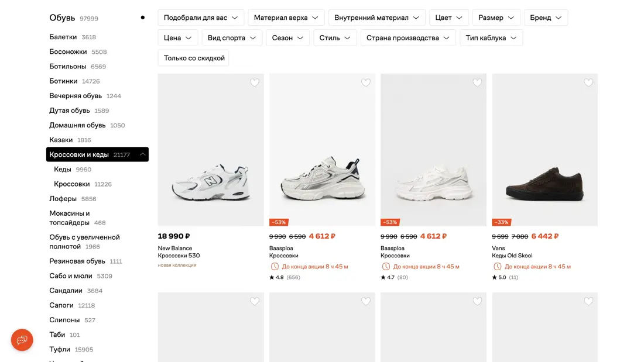The image size is (644, 362).
Task: Click the "Кеды Old Skool" product title
Action: click(512, 256)
